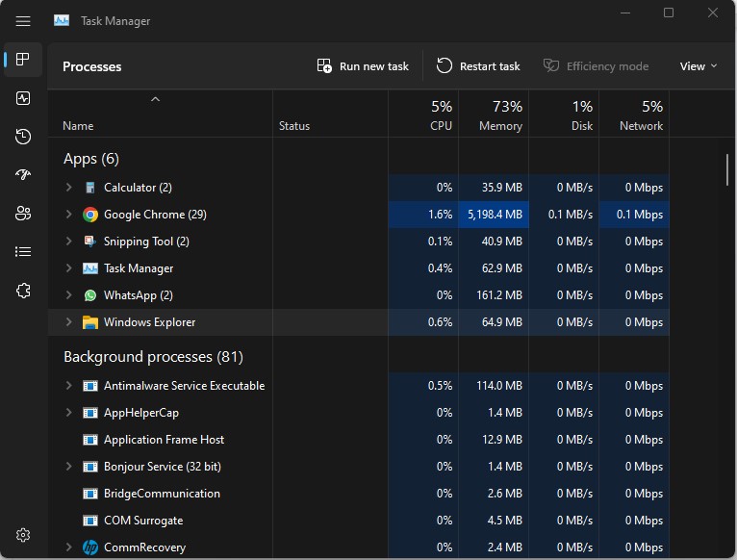
Task: Select the Background processes (81) heading
Action: click(153, 357)
